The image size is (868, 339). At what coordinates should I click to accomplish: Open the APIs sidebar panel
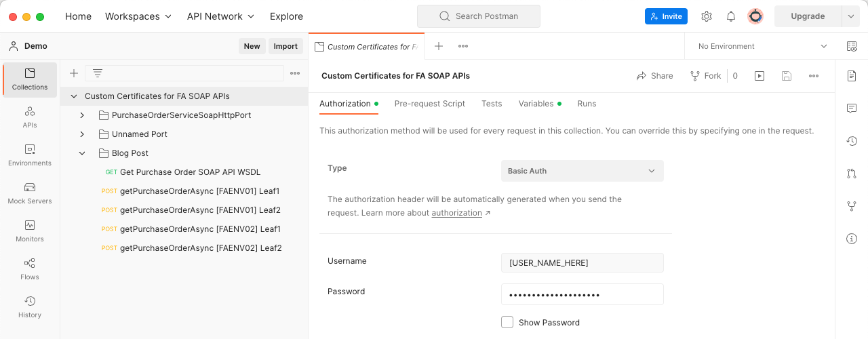point(30,117)
